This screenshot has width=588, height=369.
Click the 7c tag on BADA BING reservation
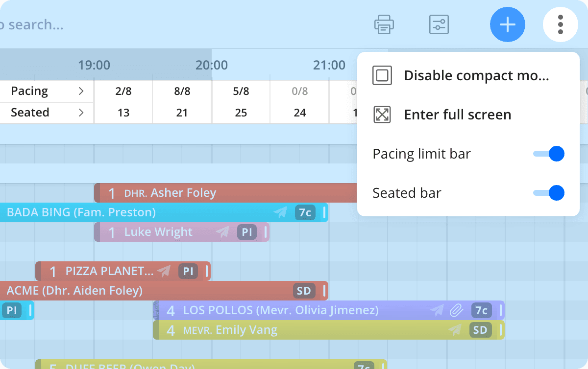(305, 212)
